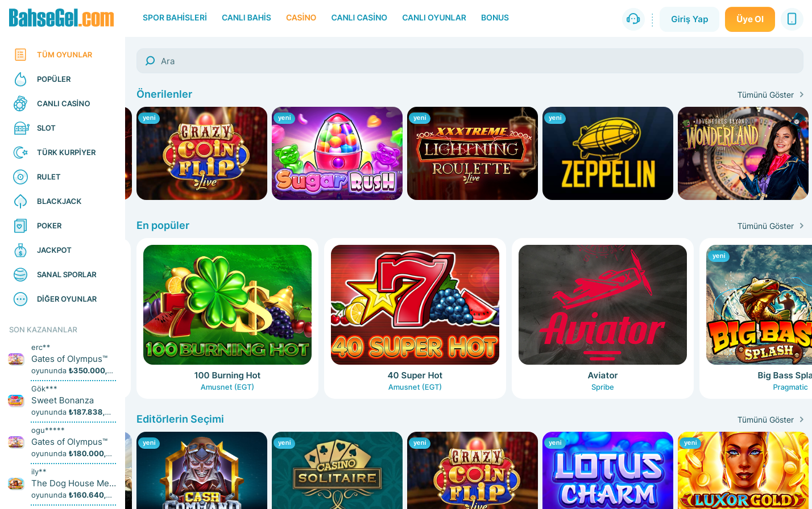This screenshot has height=509, width=812.
Task: Open the Zeppelin game thumbnail
Action: point(608,153)
